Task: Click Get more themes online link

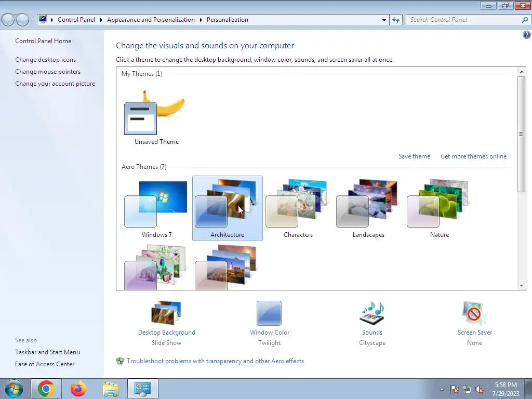Action: tap(473, 156)
